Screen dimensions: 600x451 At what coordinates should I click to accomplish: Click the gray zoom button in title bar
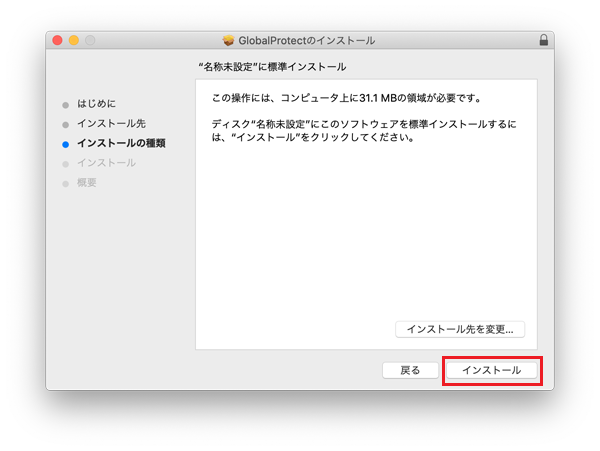tap(90, 40)
